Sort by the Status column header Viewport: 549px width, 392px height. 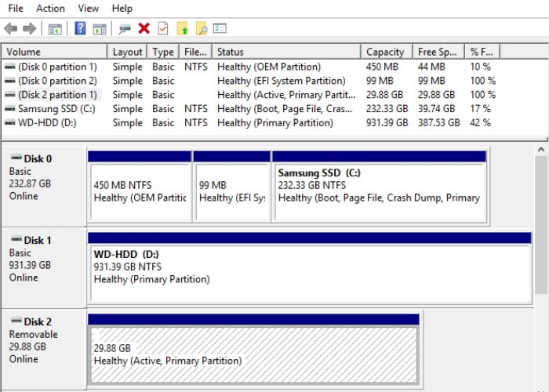[231, 52]
